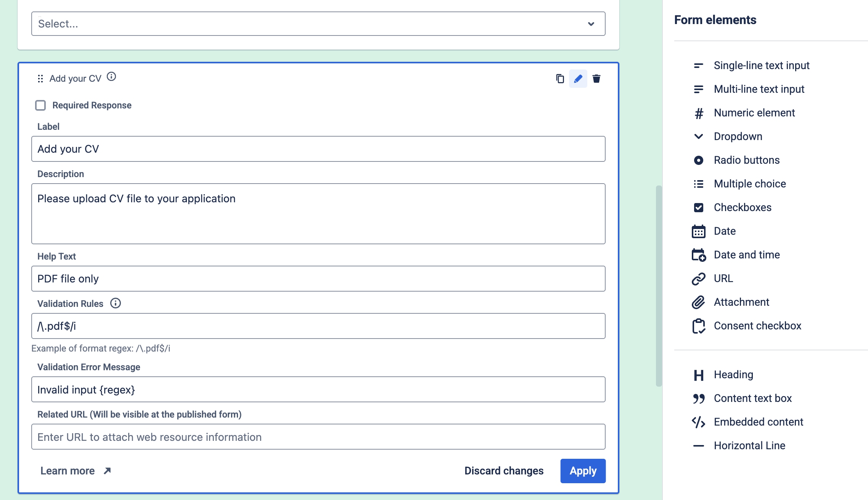Enable Required Response for Add your CV
This screenshot has height=500, width=868.
[x=40, y=105]
